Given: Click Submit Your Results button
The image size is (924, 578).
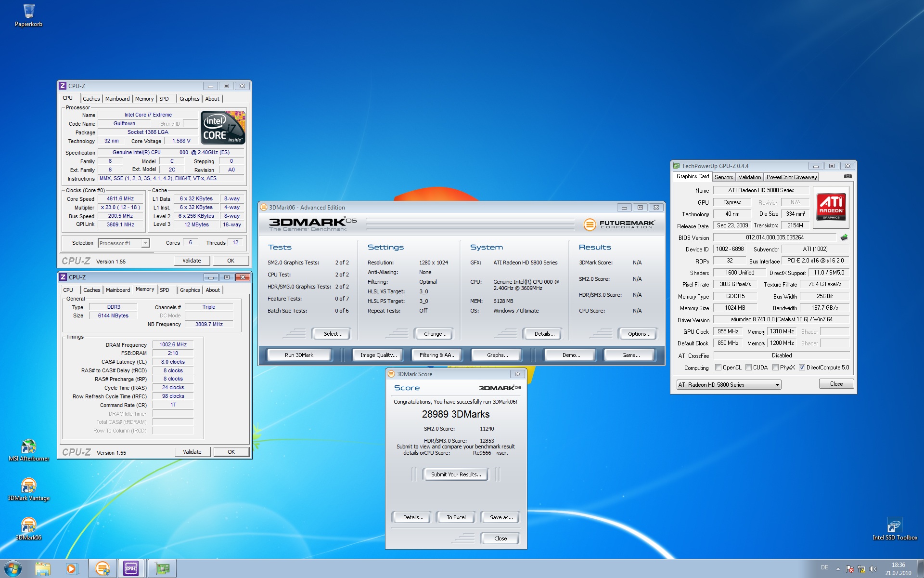Looking at the screenshot, I should point(456,474).
